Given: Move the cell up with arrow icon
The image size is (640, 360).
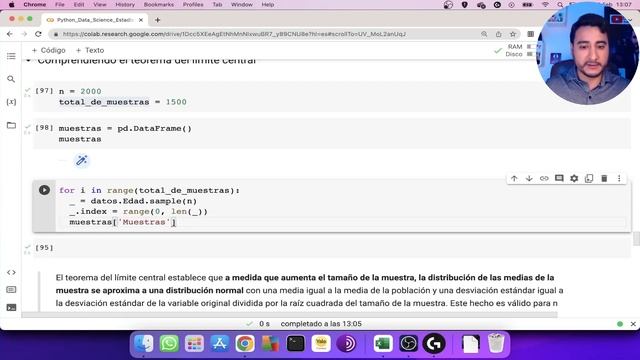Looking at the screenshot, I should pyautogui.click(x=514, y=178).
